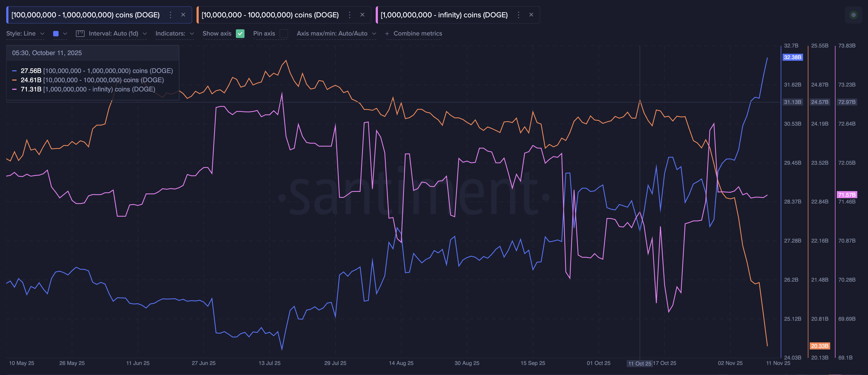Click the green status indicator in top-right corner
Viewport: 868px width, 375px height.
(854, 15)
